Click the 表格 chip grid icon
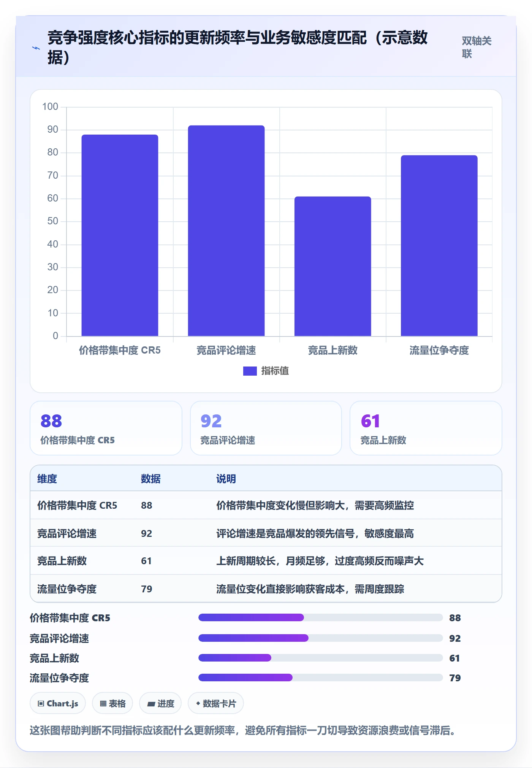 [103, 704]
